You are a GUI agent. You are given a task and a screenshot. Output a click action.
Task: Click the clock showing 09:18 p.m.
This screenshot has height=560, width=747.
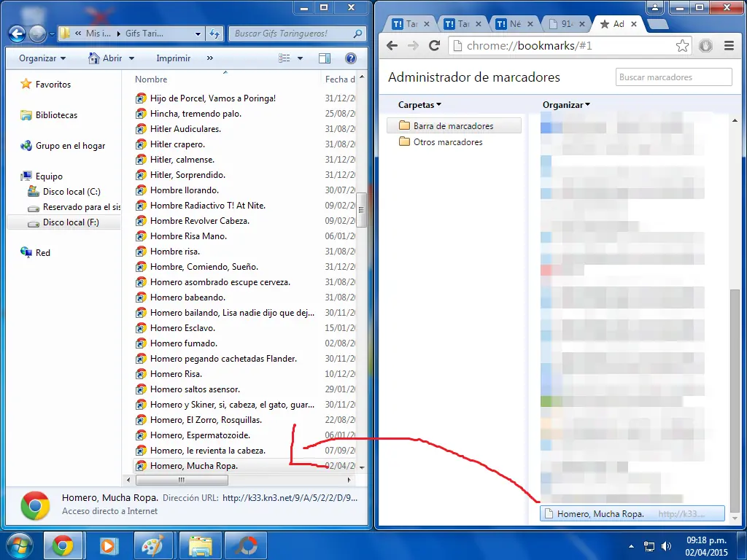coord(706,540)
